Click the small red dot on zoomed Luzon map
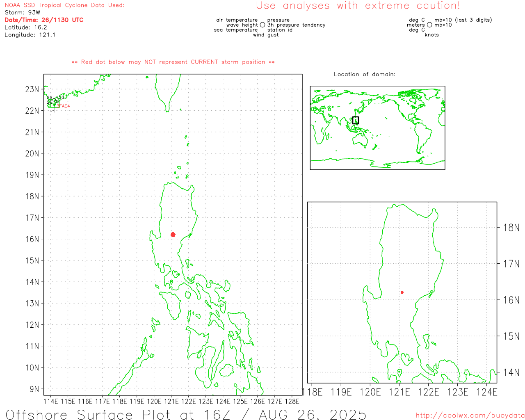 tap(402, 292)
